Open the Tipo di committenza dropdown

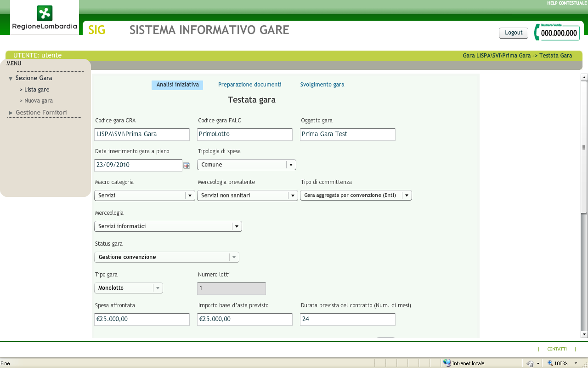356,195
